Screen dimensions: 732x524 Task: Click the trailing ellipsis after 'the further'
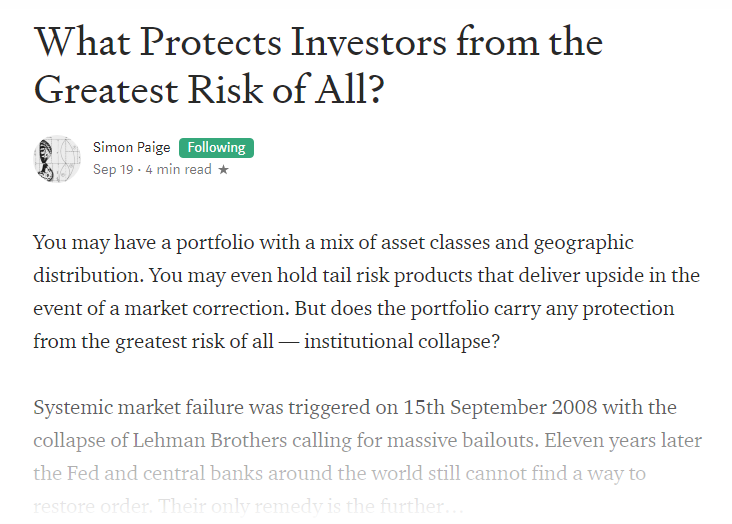(455, 506)
